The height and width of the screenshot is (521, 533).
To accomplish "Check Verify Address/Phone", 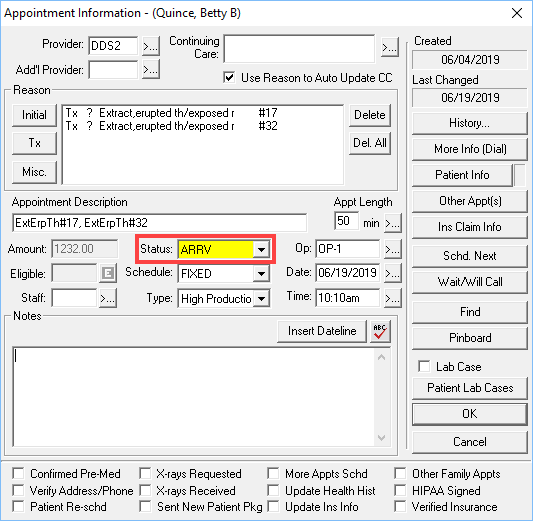I will (18, 490).
